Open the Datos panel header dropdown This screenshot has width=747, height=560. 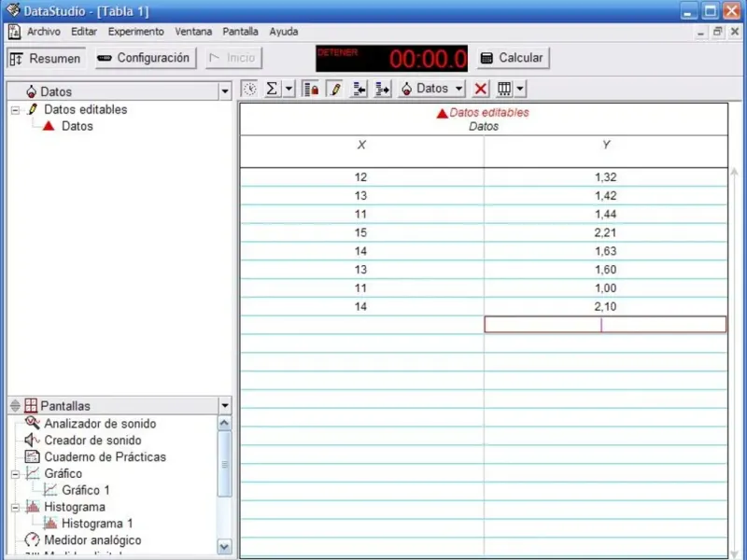[x=225, y=91]
